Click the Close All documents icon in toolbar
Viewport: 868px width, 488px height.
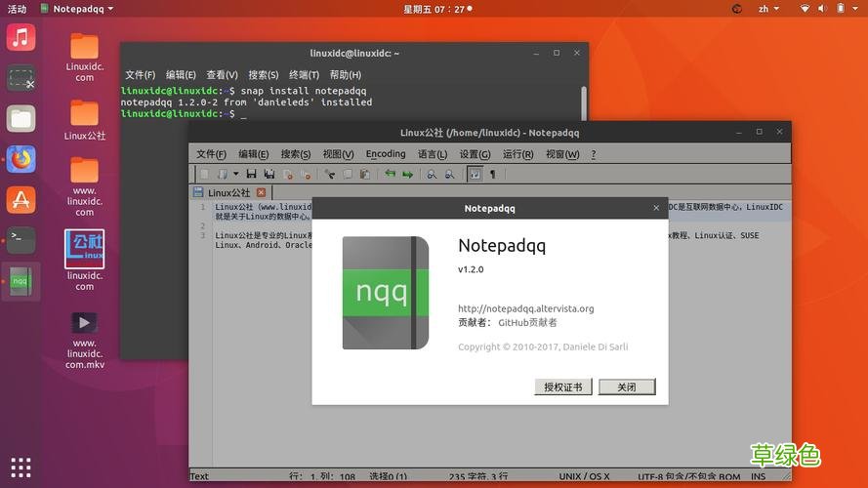pos(306,175)
